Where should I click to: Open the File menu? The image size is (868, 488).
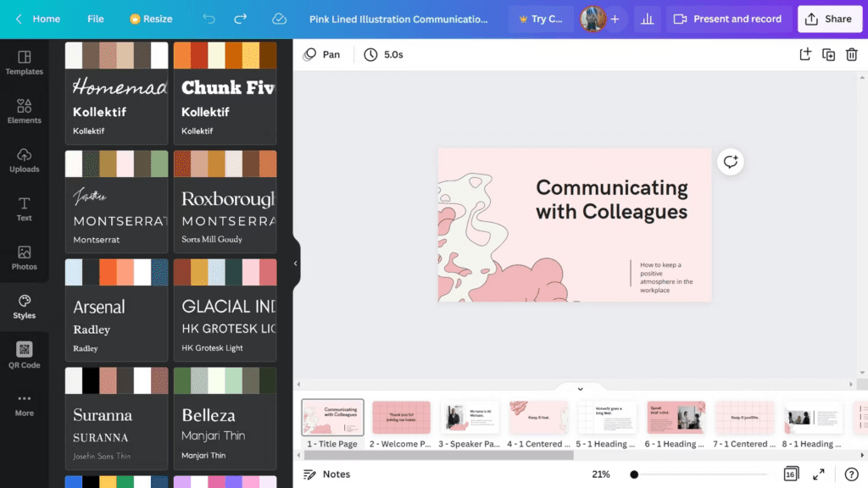[x=96, y=19]
